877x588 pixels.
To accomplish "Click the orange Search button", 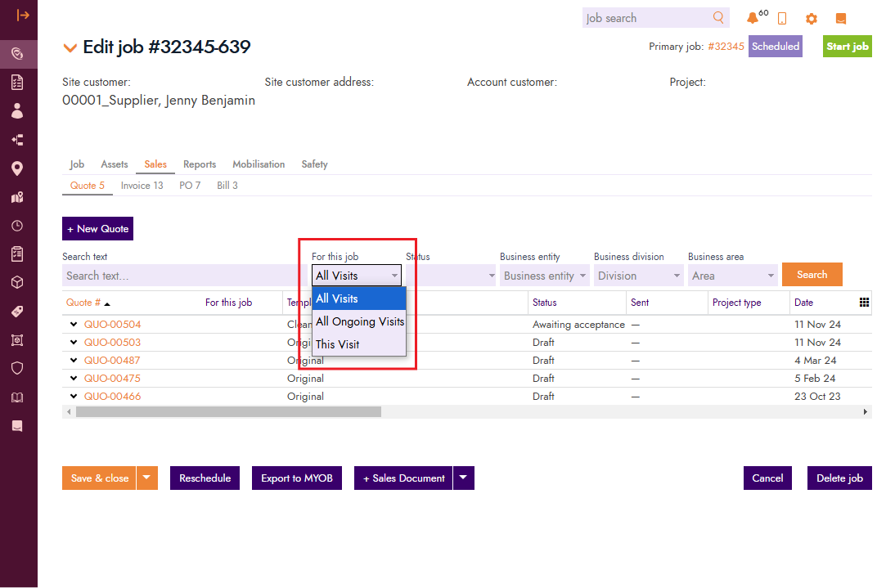I will 812,275.
